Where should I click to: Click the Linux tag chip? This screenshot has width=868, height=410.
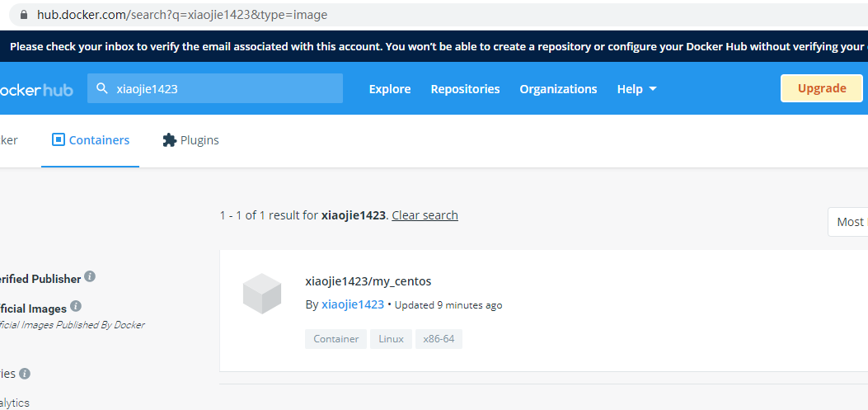pos(391,339)
